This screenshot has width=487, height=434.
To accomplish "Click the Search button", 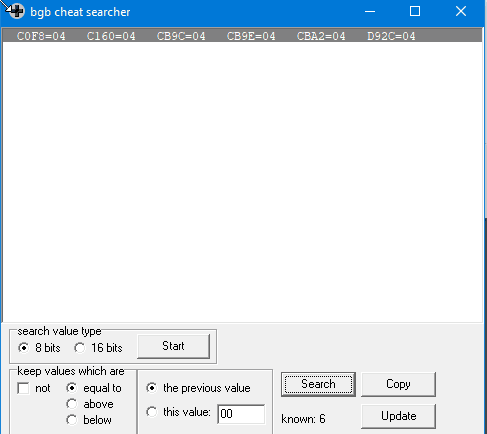I will 318,384.
